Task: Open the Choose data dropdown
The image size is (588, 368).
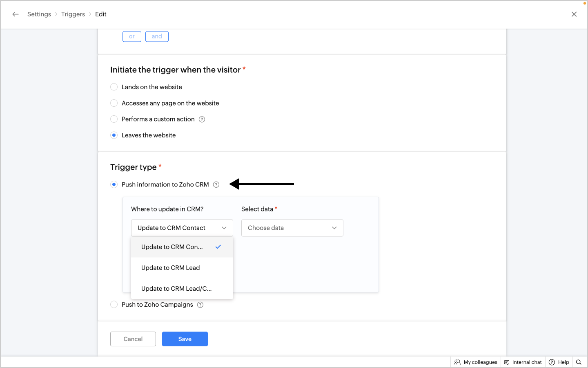Action: [x=292, y=228]
